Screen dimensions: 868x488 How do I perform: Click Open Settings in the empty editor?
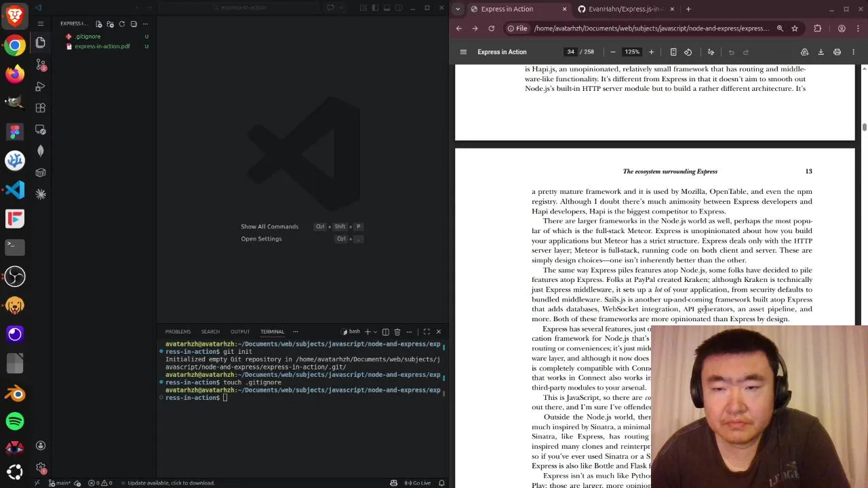pos(261,239)
